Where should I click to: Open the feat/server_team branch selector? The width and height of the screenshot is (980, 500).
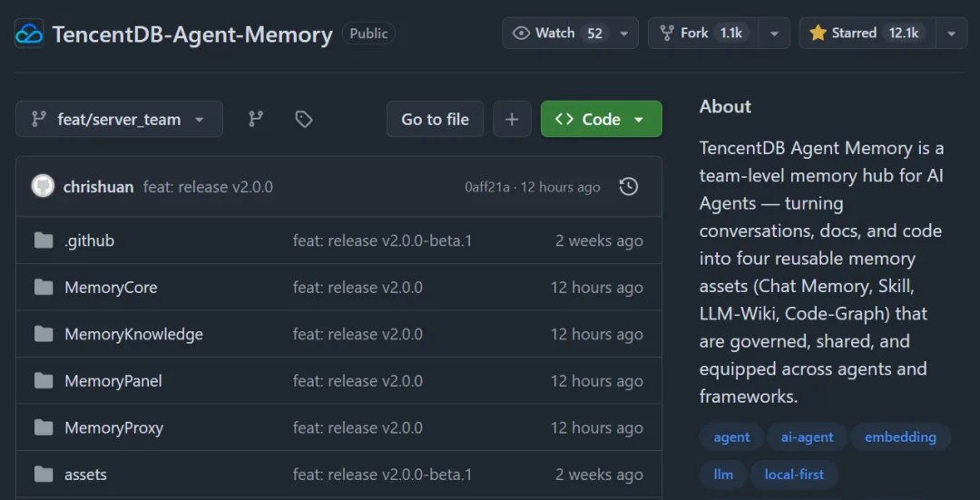[120, 119]
